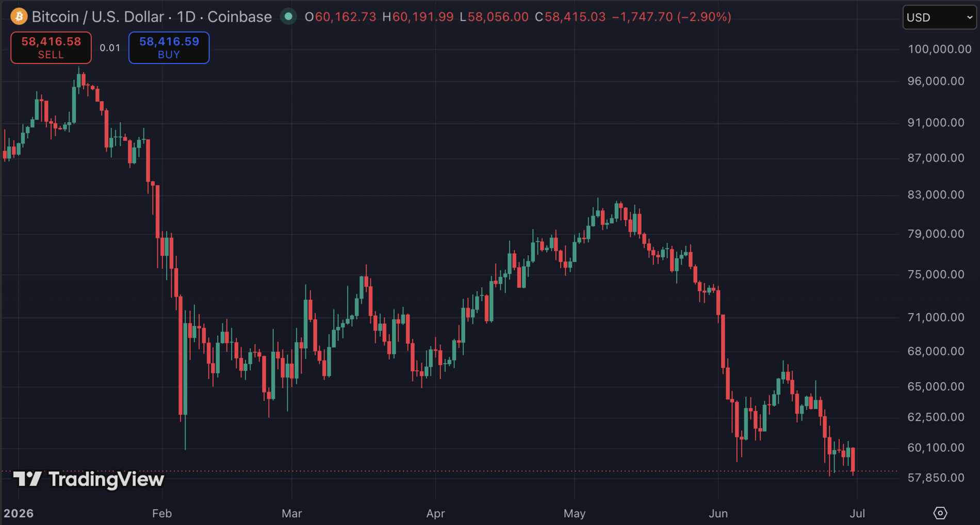Viewport: 980px width, 525px height.
Task: Click the Jul label on time axis
Action: [857, 514]
